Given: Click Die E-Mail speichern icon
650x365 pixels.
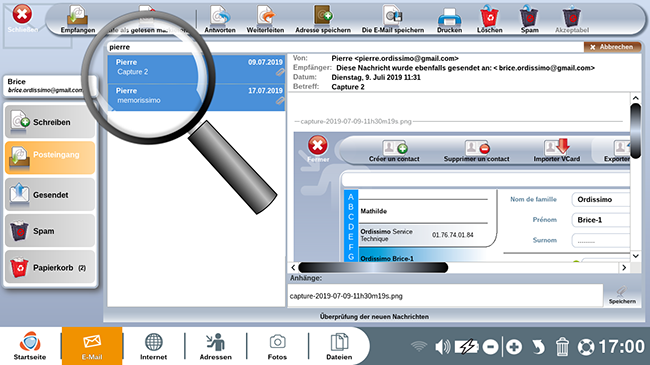Looking at the screenshot, I should [393, 19].
